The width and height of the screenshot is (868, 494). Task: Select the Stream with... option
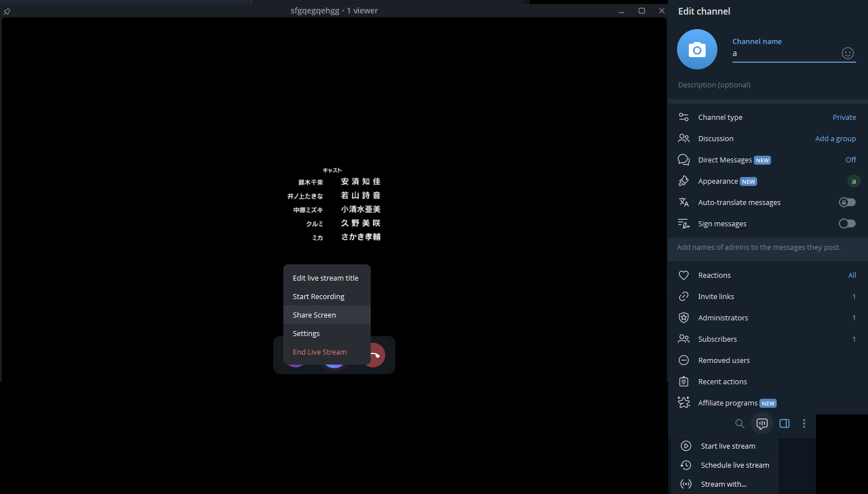[725, 484]
